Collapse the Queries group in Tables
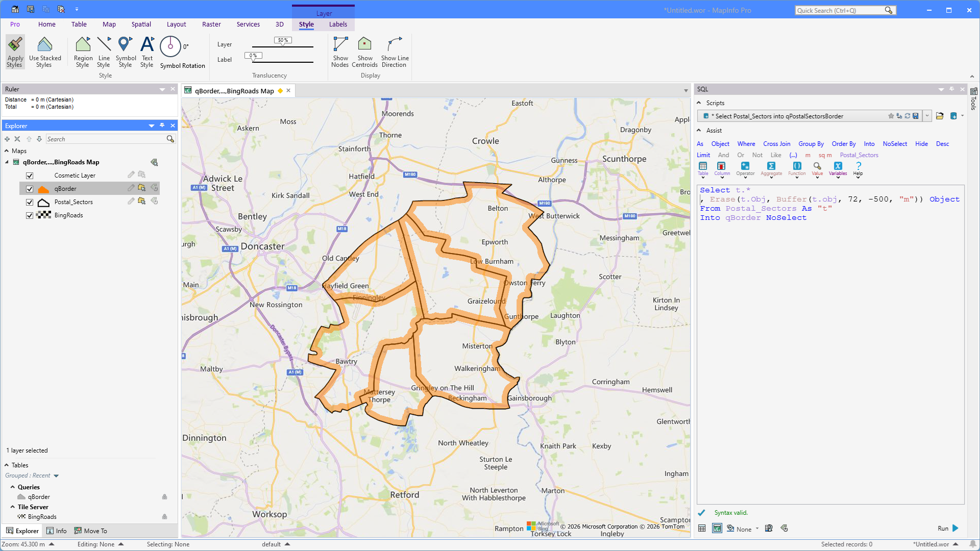 click(13, 487)
